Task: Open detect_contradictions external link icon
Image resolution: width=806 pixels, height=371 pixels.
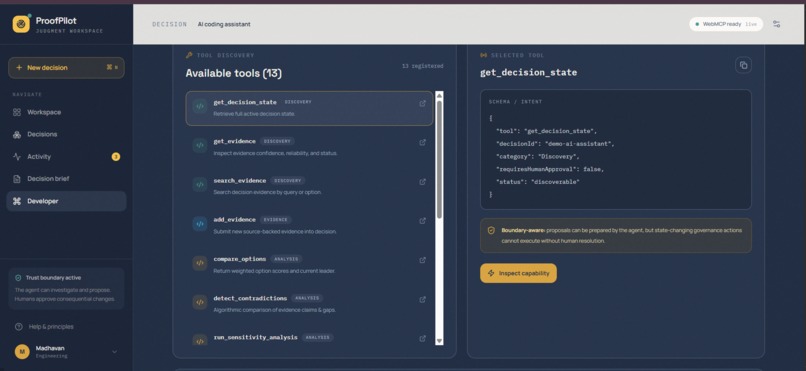Action: [x=423, y=299]
